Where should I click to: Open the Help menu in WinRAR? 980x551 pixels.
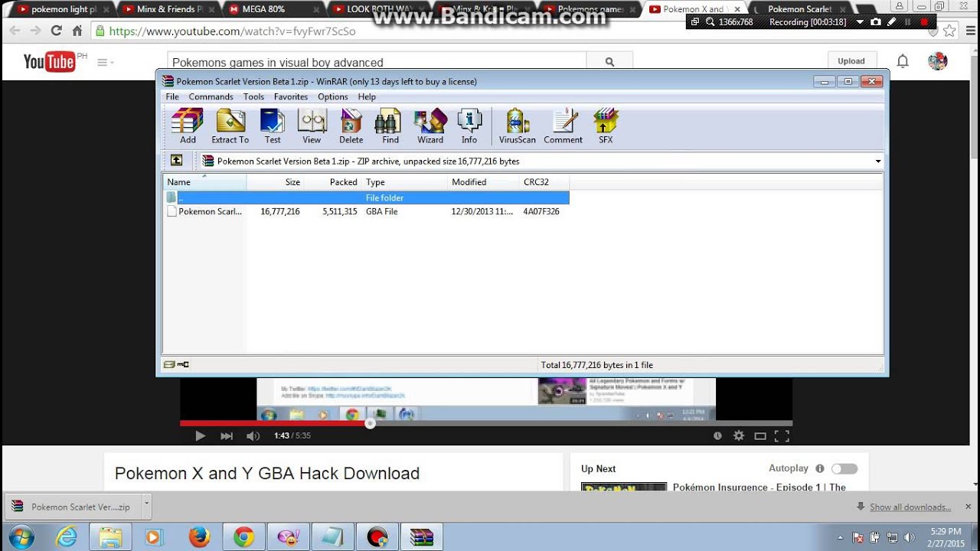click(x=367, y=97)
